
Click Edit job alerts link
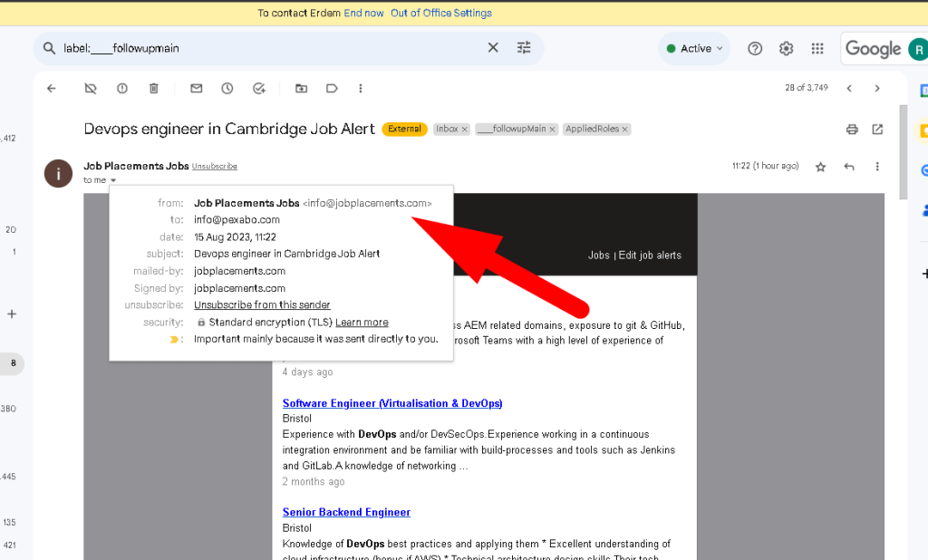650,256
